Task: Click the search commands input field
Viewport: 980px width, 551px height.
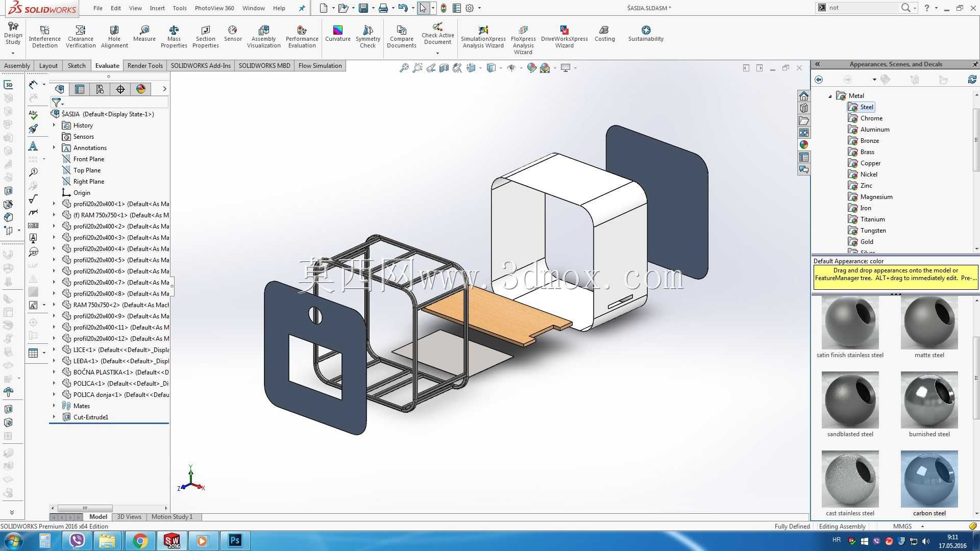Action: pyautogui.click(x=863, y=8)
